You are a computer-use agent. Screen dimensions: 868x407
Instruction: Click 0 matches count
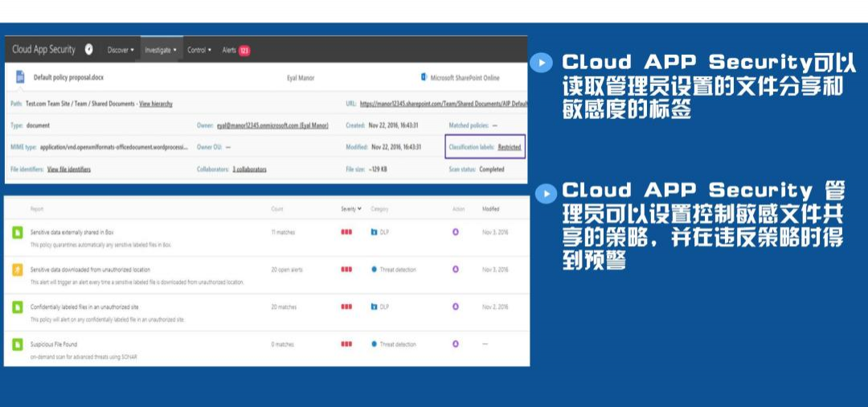[282, 344]
